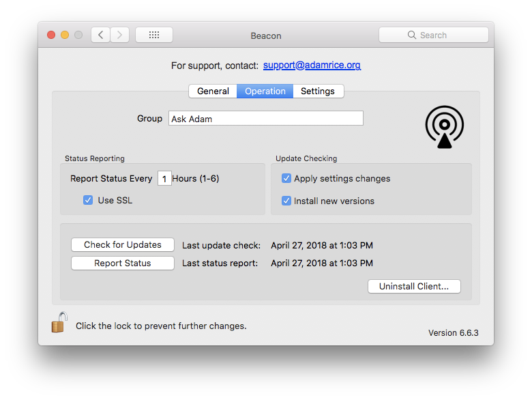The height and width of the screenshot is (400, 532).
Task: Click the Beacon antenna logo
Action: [445, 127]
